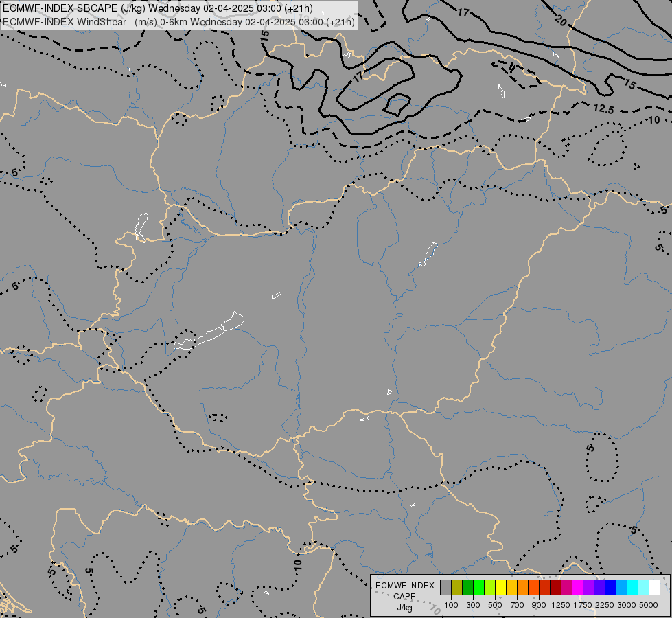This screenshot has height=618, width=672.
Task: Click the J/kg unit label in the legend
Action: coord(404,608)
